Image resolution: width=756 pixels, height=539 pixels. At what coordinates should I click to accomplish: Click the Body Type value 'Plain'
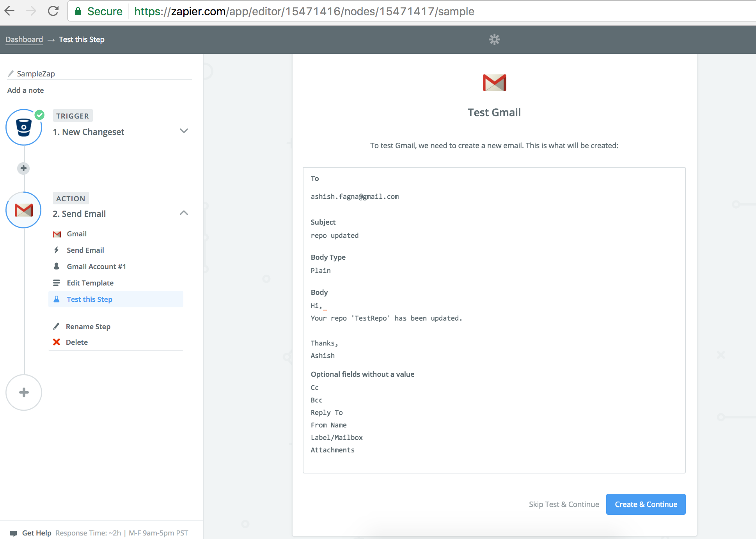[321, 271]
